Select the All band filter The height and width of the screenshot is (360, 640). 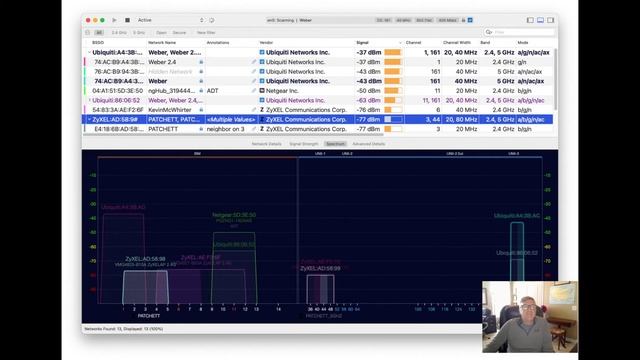(99, 33)
